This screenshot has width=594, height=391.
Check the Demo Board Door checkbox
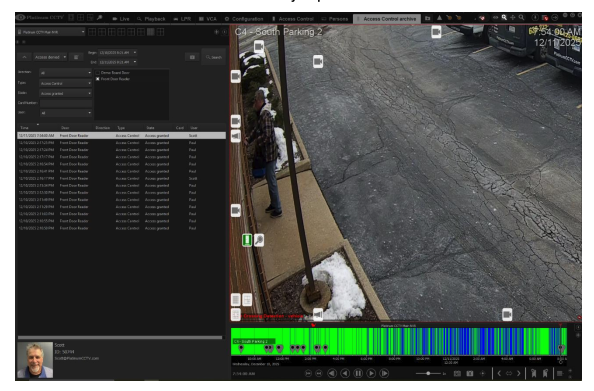point(98,72)
